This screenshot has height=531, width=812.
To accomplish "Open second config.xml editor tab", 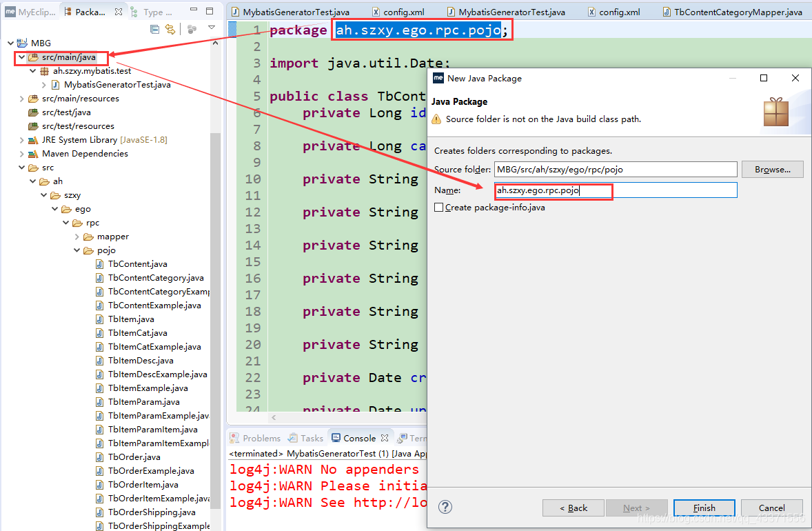I will coord(613,12).
